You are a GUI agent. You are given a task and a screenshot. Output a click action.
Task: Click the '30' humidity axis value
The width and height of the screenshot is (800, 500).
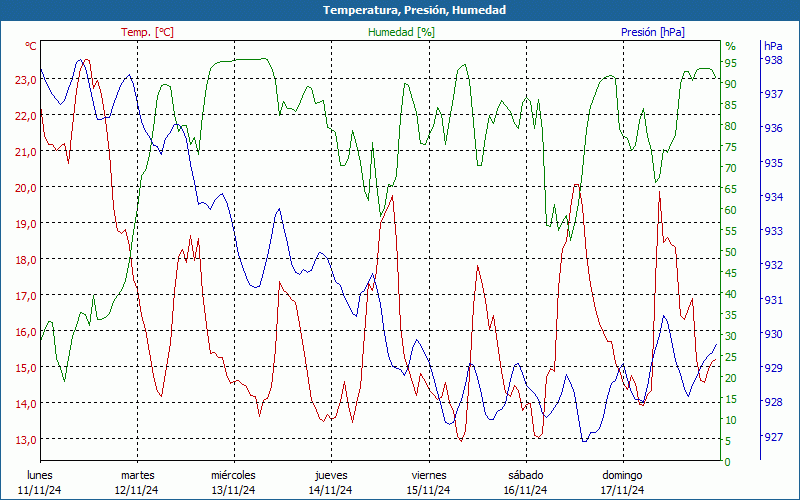[x=731, y=336]
